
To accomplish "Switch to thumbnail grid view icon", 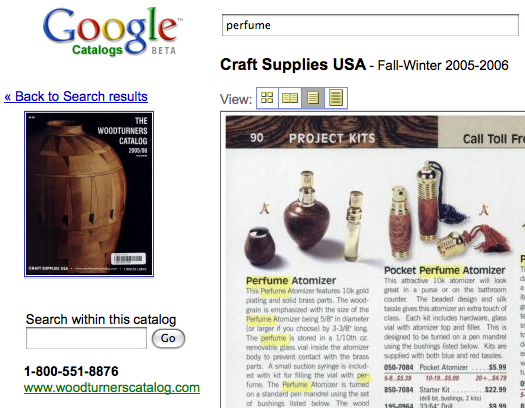I will [267, 98].
